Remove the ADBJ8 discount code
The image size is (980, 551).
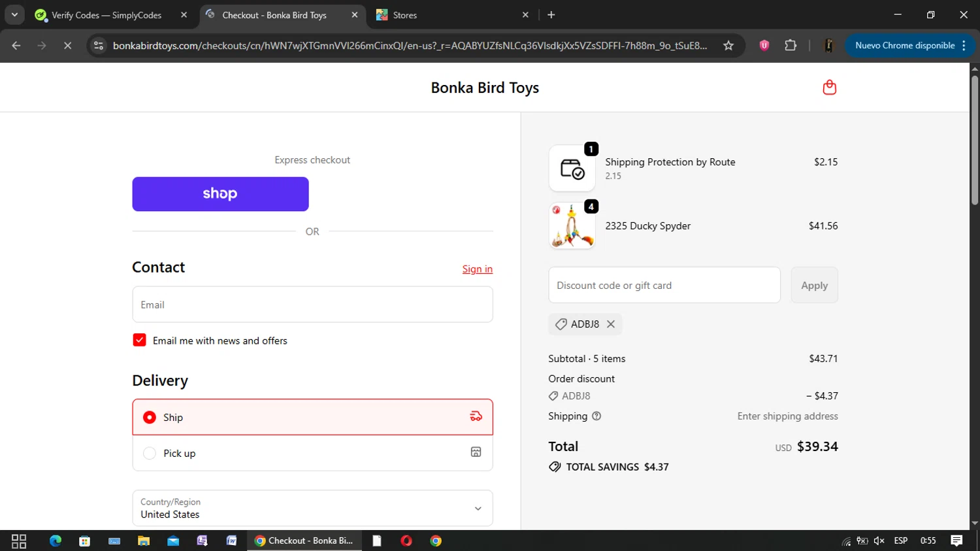(x=610, y=324)
